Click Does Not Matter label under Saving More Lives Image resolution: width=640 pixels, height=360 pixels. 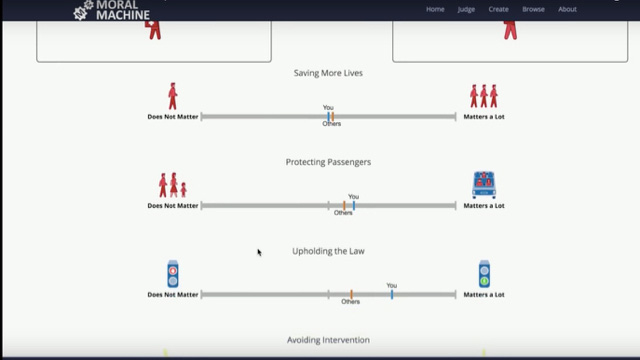tap(173, 117)
